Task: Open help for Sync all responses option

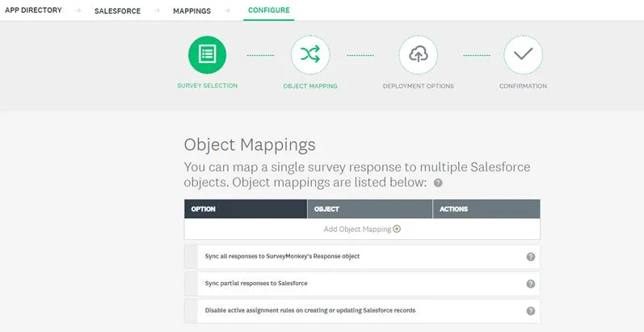Action: click(531, 257)
